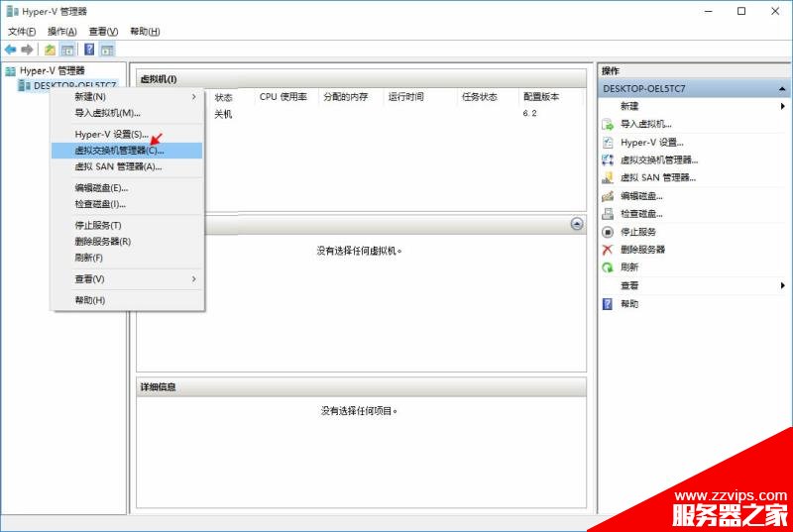Click the red X 删除服务器 icon

[x=608, y=250]
